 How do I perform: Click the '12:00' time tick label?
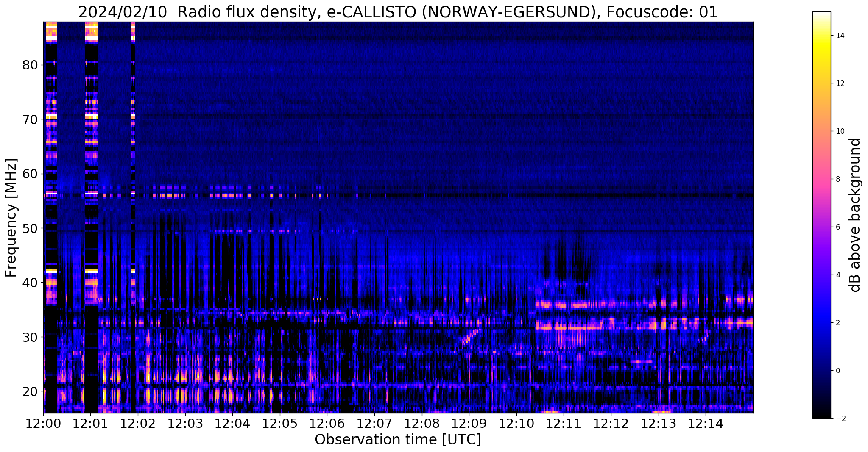click(x=43, y=424)
